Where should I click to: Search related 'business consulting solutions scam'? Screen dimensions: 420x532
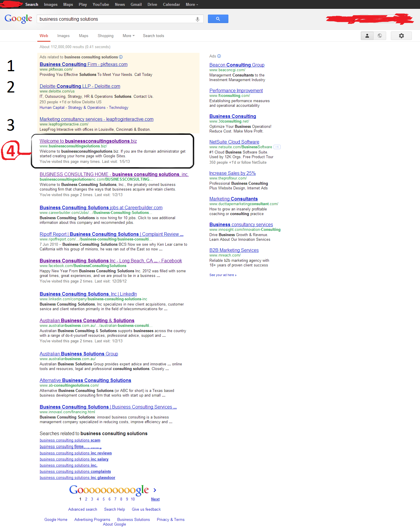coord(70,440)
